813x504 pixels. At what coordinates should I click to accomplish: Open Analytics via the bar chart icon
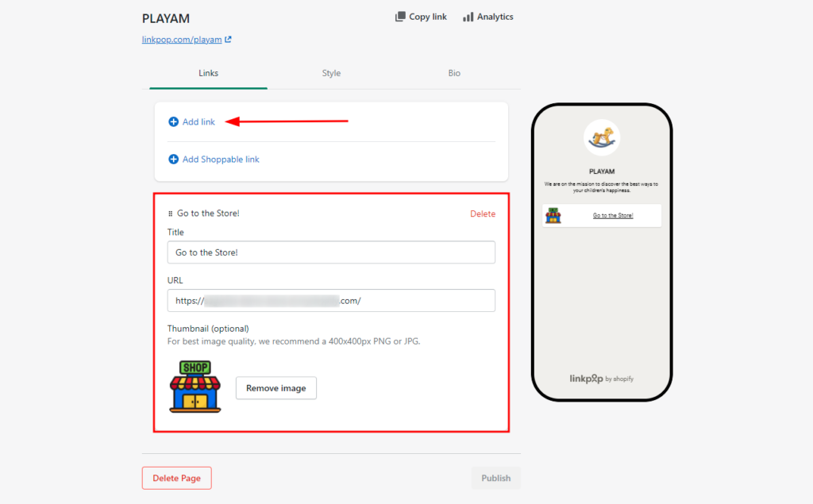click(x=468, y=17)
